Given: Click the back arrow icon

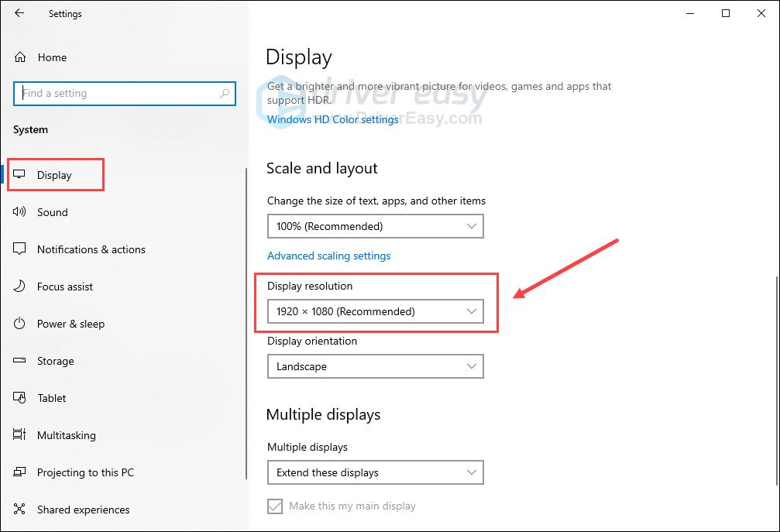Looking at the screenshot, I should pos(19,13).
